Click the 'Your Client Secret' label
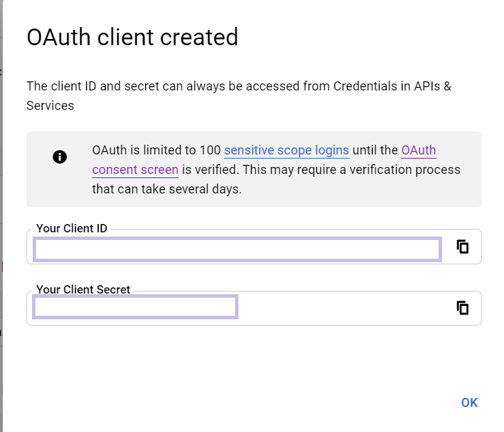 click(x=83, y=289)
